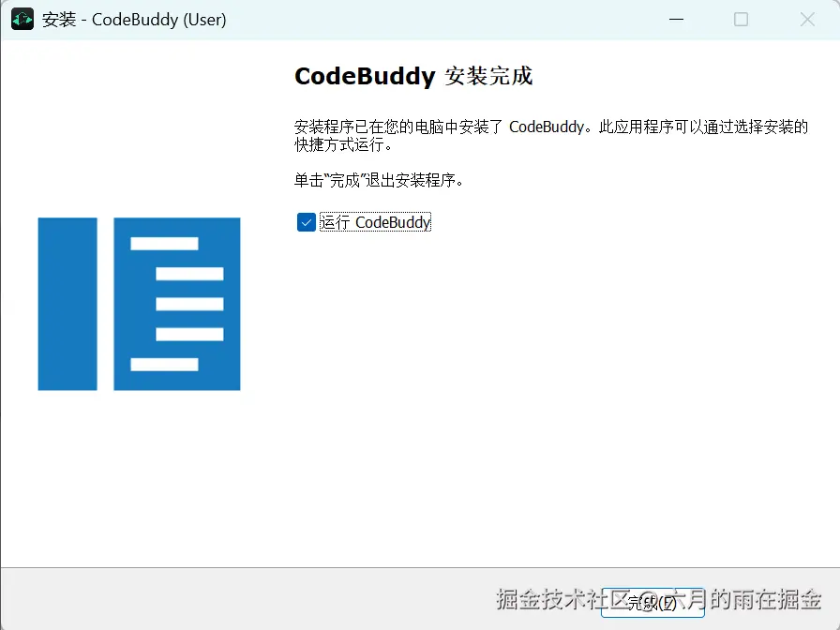The height and width of the screenshot is (630, 840).
Task: Click the blue installer wizard graphic
Action: (x=140, y=304)
